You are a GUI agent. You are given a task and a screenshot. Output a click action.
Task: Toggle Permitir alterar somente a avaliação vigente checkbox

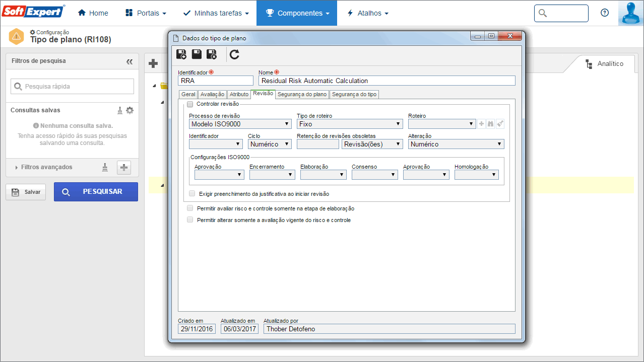190,220
